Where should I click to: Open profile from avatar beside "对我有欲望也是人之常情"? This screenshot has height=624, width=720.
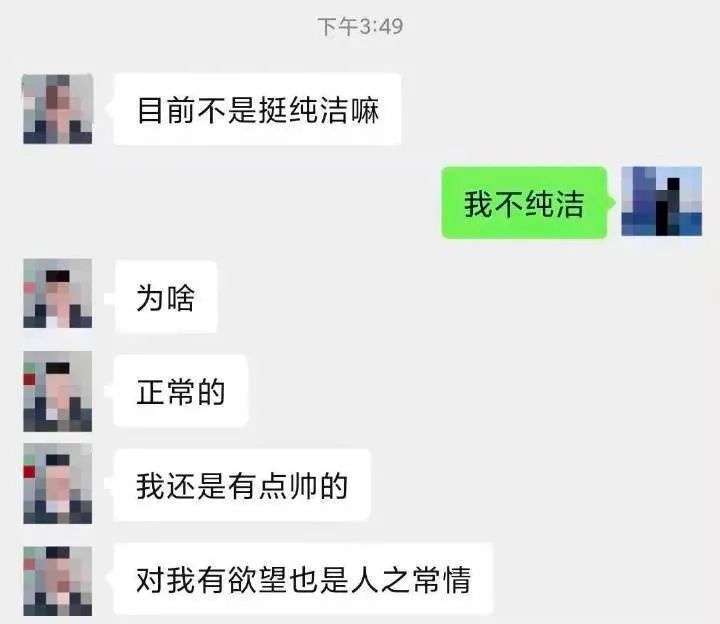tap(58, 581)
